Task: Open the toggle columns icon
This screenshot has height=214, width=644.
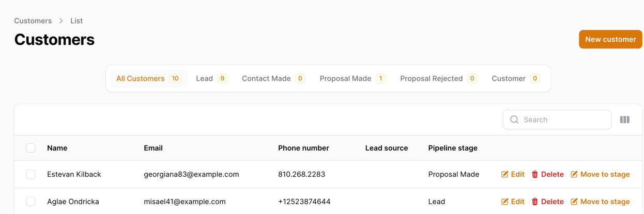Action: coord(624,120)
